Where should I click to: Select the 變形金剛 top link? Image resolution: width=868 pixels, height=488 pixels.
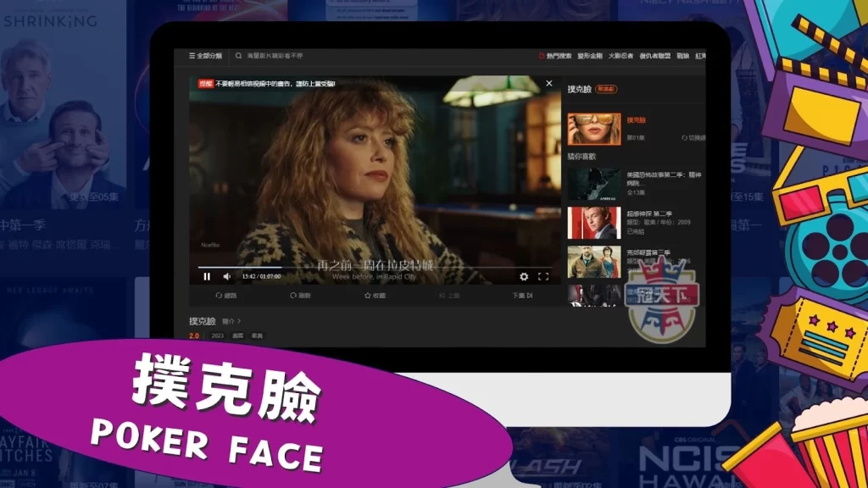tap(589, 56)
